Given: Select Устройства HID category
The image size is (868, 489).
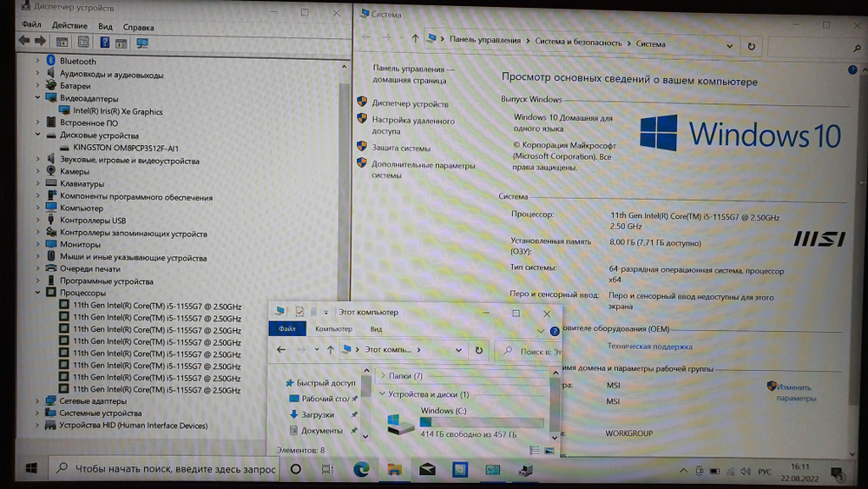Looking at the screenshot, I should pos(134,426).
